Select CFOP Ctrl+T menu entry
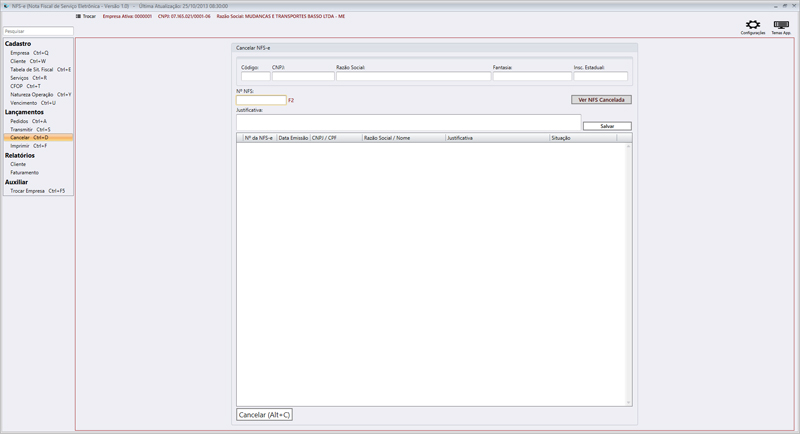The width and height of the screenshot is (800, 434). (x=25, y=86)
